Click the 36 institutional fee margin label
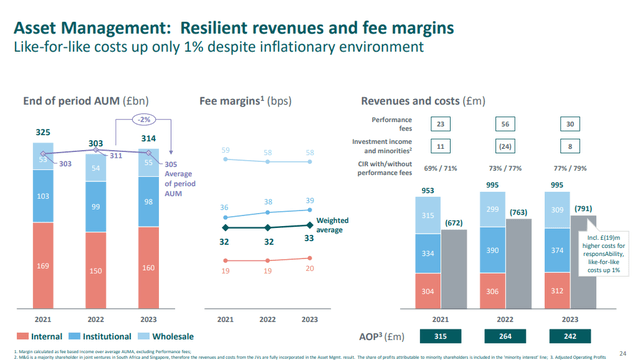The width and height of the screenshot is (640, 360). (224, 207)
